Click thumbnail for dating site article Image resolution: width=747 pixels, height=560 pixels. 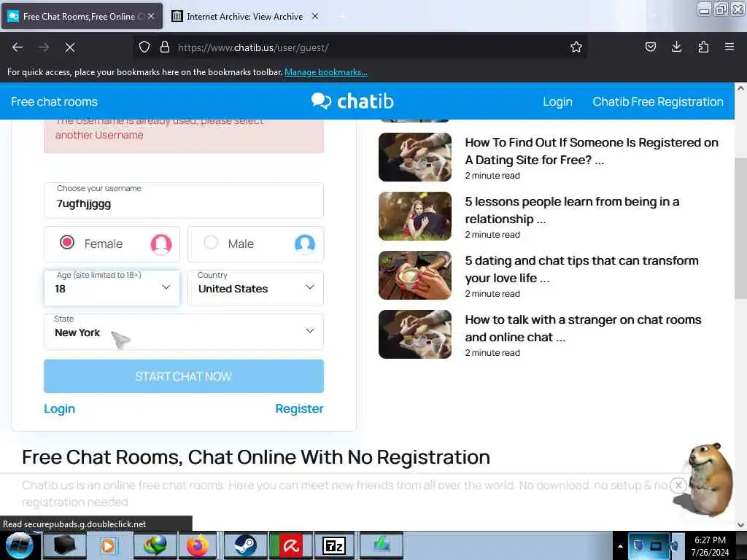415,157
